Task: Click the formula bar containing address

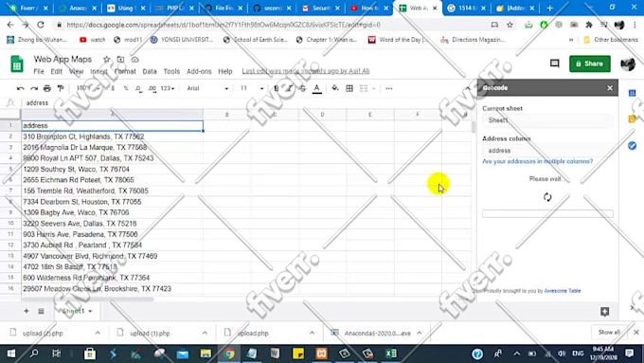Action: (x=246, y=102)
